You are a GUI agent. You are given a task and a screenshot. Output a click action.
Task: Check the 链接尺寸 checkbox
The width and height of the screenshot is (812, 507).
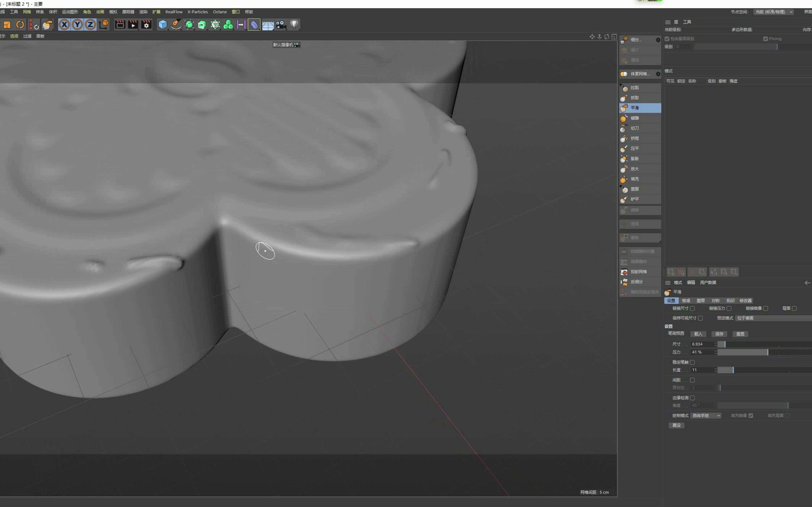692,308
